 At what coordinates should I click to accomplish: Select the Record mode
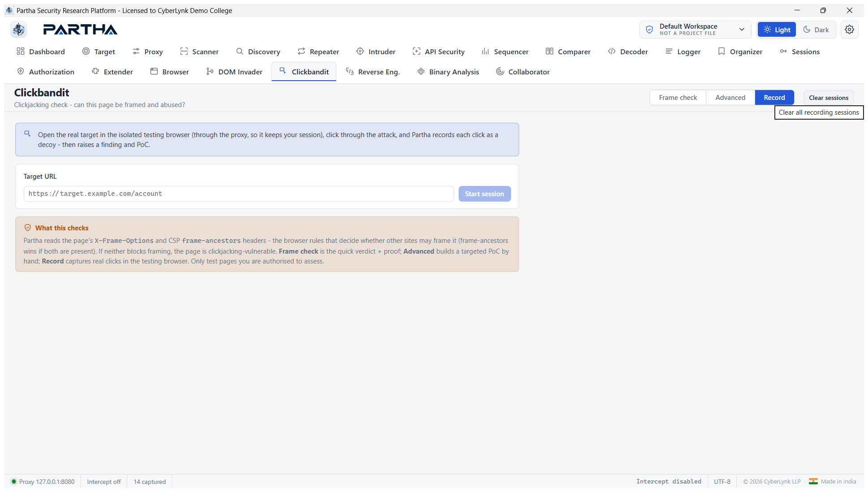coord(774,98)
